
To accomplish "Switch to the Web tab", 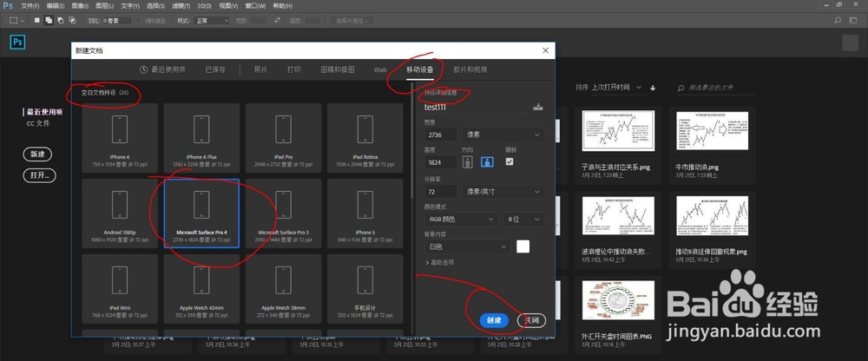I will (x=380, y=69).
